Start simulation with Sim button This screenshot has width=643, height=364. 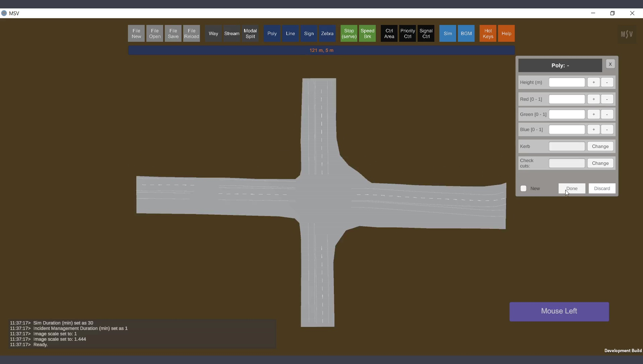pos(447,33)
